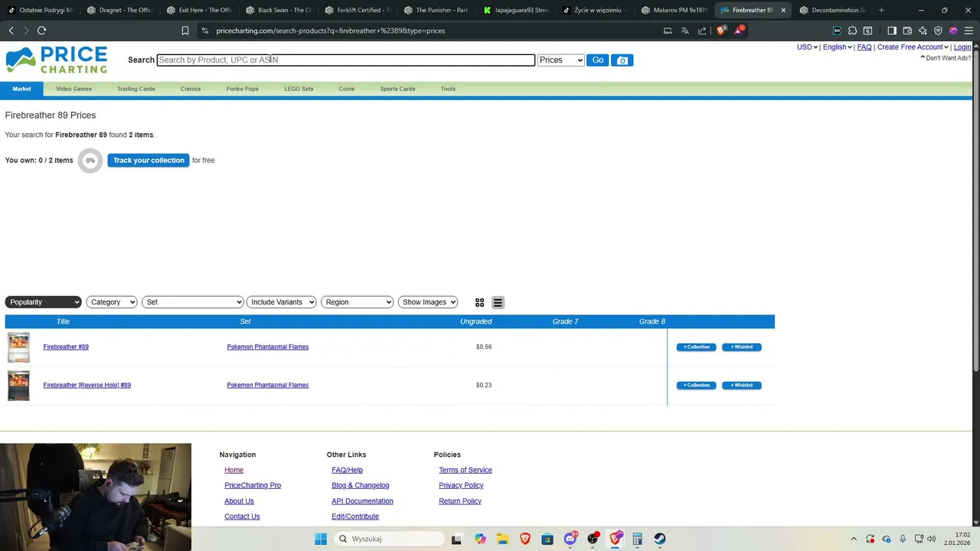Collapse the Don't Want Ads notice
Image resolution: width=980 pixels, height=551 pixels.
[x=946, y=58]
